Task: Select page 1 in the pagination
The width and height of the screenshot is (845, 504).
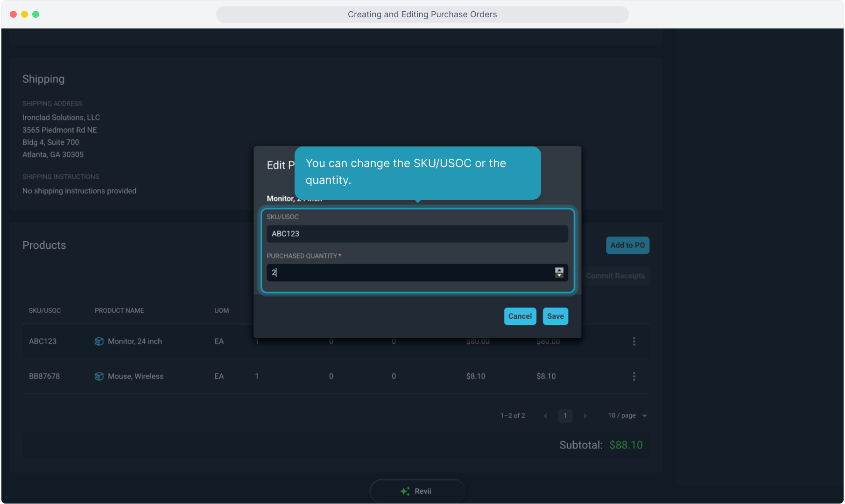Action: click(x=565, y=416)
